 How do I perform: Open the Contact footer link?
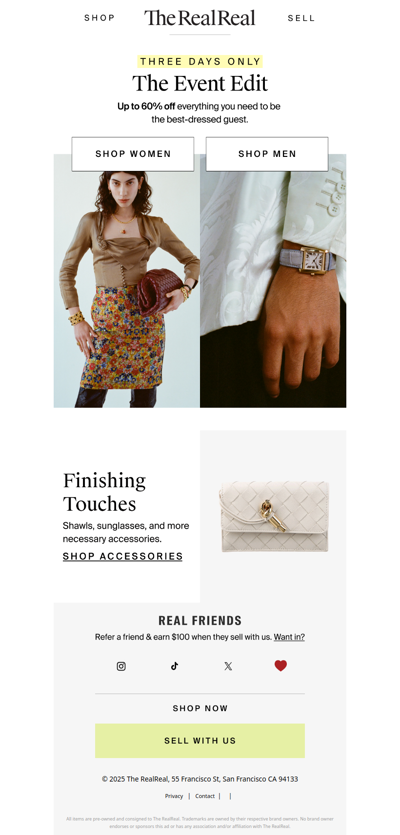click(x=205, y=796)
